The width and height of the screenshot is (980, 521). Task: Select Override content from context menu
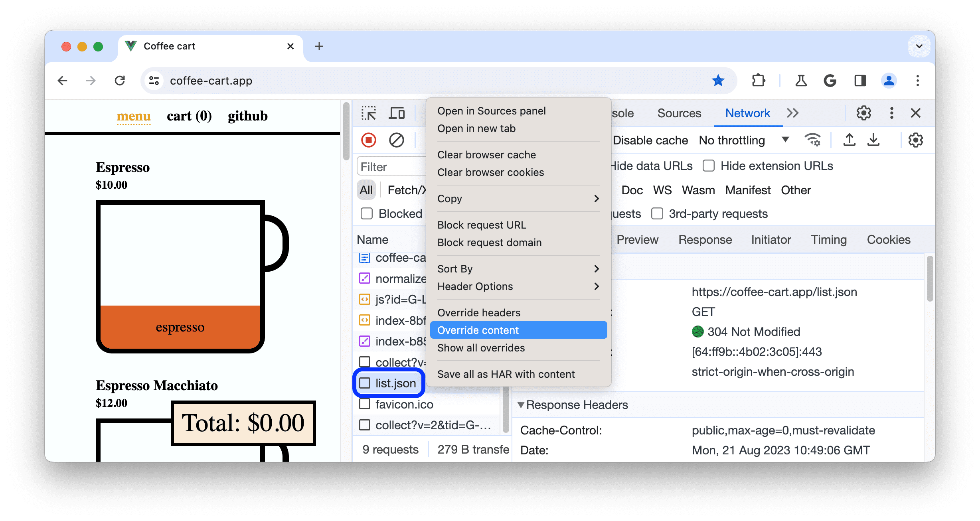[x=517, y=330]
